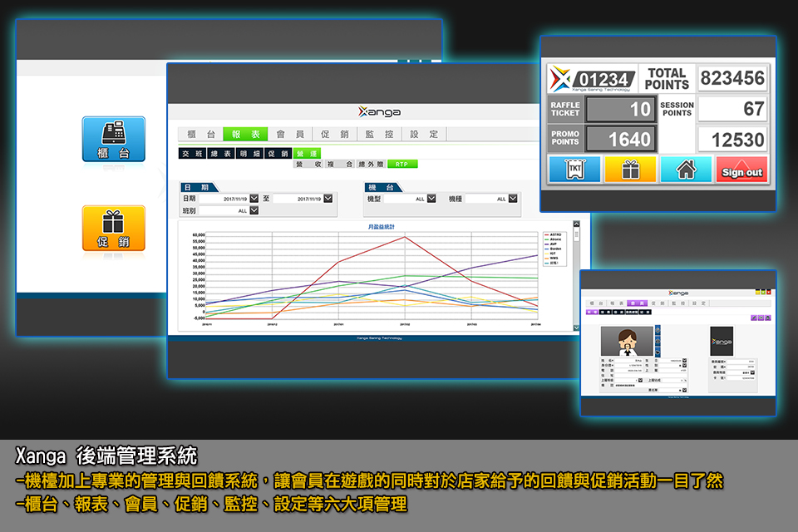
Task: Click the Xanga logo atop the member window
Action: [678, 293]
